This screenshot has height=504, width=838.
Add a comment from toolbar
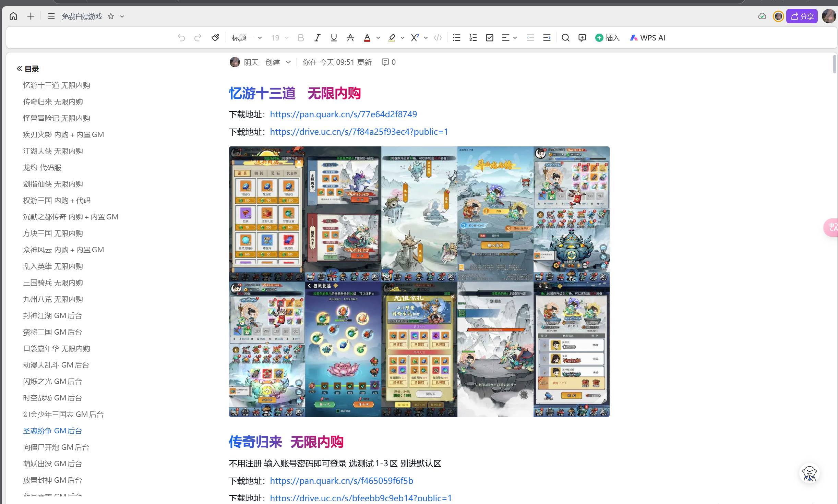pos(582,38)
